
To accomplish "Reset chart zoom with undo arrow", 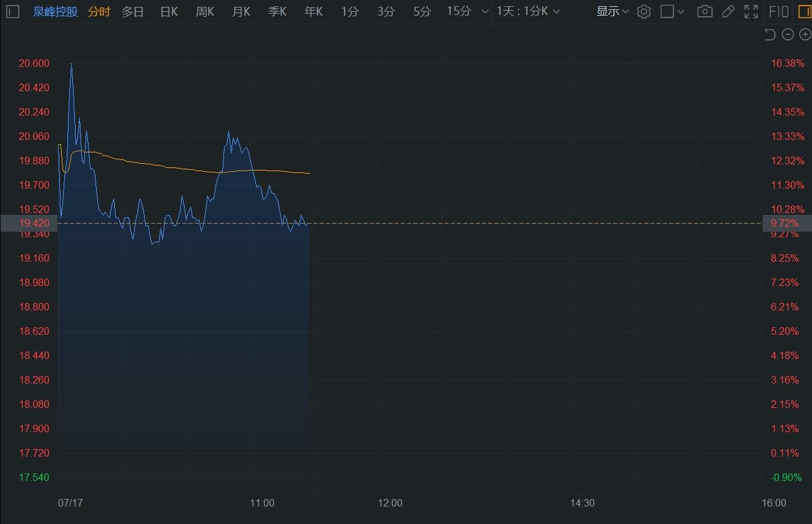I will (770, 34).
